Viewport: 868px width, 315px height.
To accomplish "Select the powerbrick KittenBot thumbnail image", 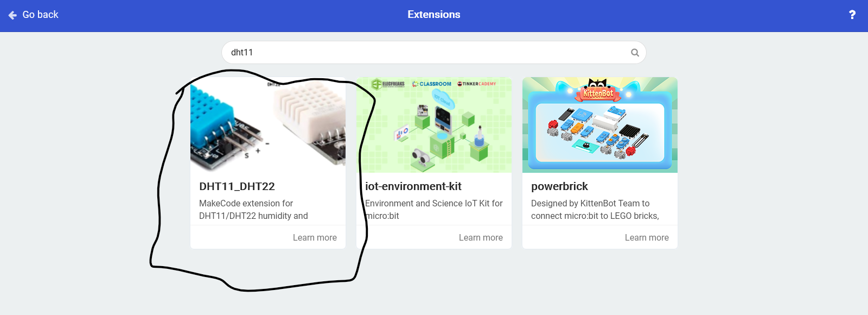I will [600, 125].
